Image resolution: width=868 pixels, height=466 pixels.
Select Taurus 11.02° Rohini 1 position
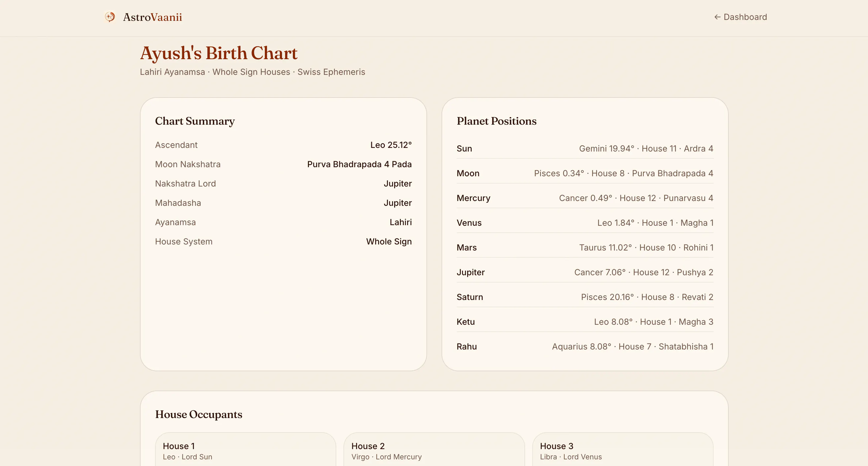coord(646,247)
